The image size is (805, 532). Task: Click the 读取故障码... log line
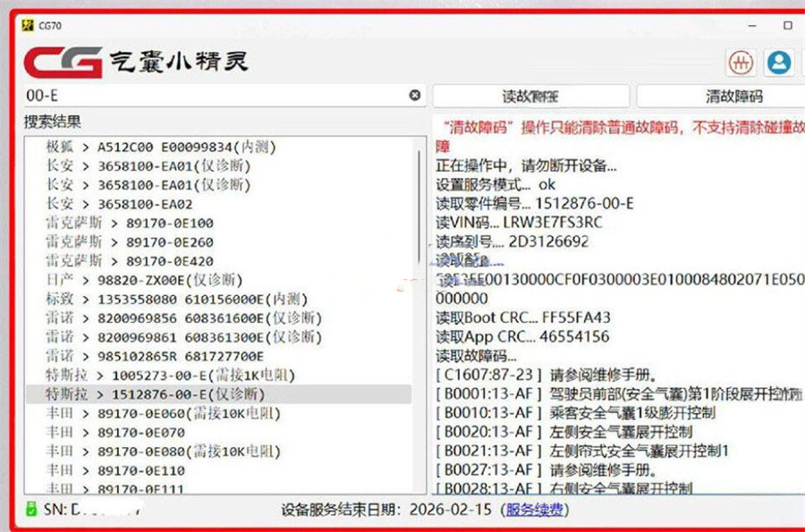click(x=476, y=356)
